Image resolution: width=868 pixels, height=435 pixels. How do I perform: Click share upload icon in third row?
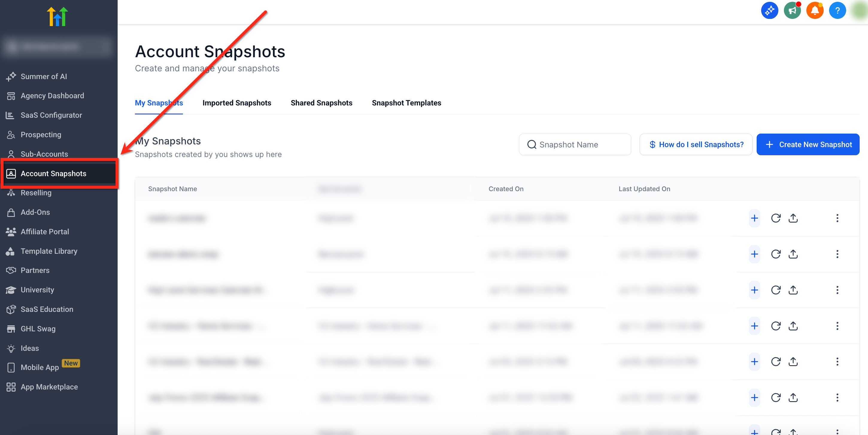pos(793,290)
